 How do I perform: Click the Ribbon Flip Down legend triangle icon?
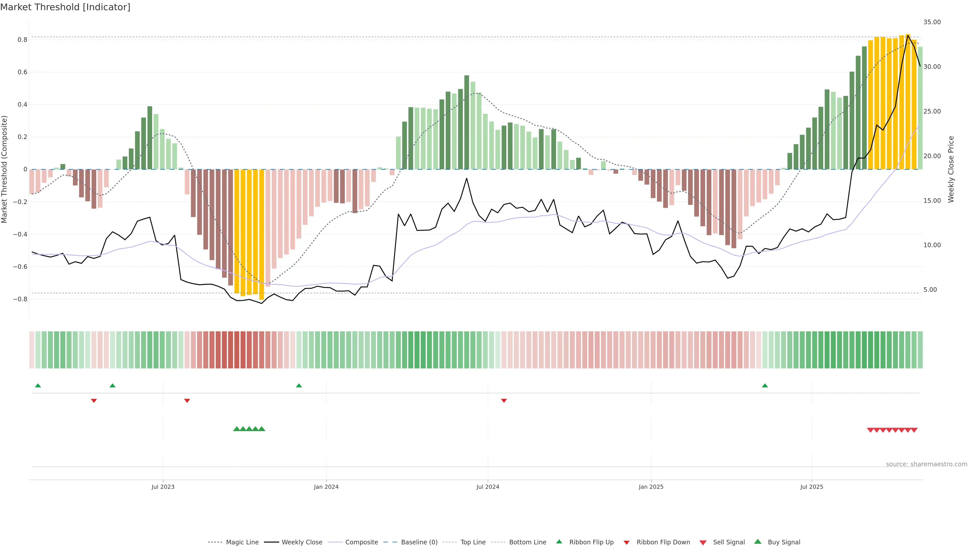pyautogui.click(x=627, y=543)
